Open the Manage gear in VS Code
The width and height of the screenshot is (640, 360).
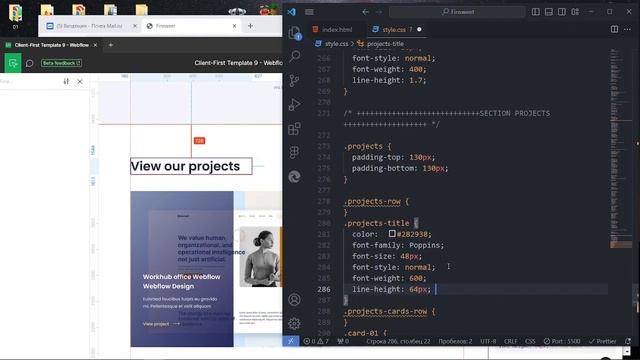pyautogui.click(x=294, y=323)
